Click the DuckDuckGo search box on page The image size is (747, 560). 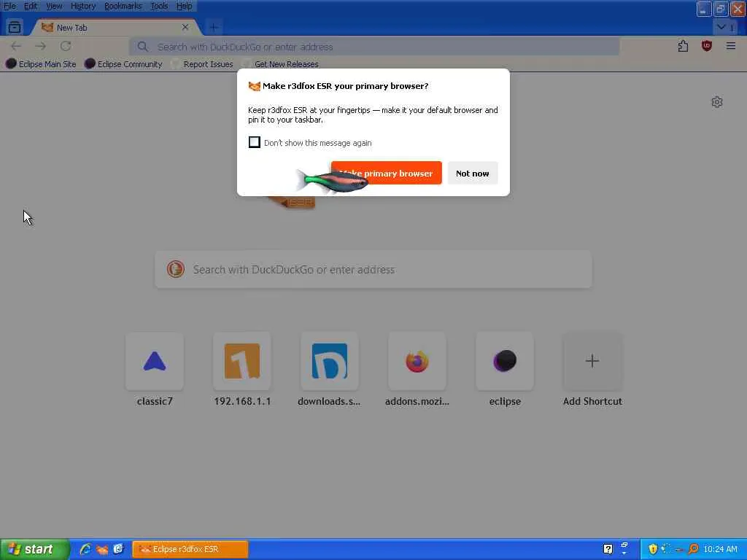point(373,270)
